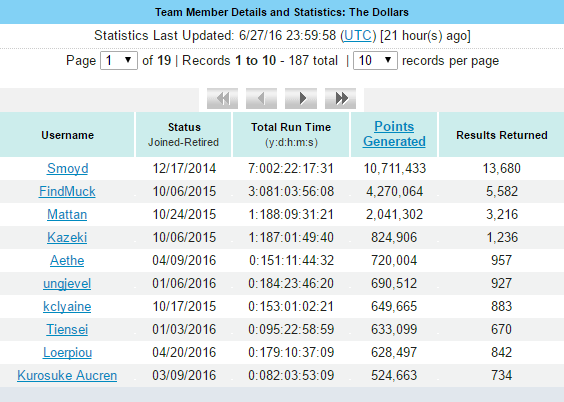Image resolution: width=564 pixels, height=402 pixels.
Task: Select the Username column header
Action: click(x=67, y=135)
